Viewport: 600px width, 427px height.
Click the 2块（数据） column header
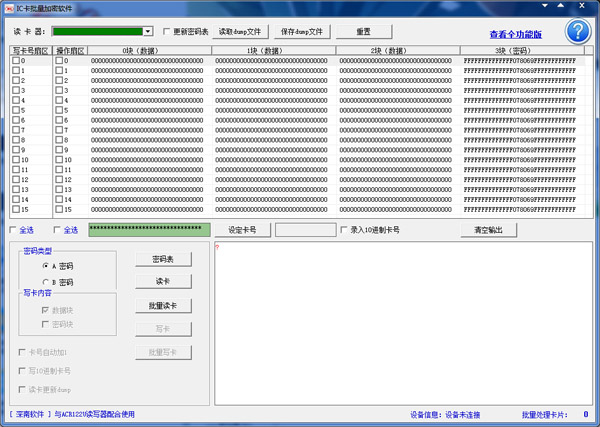coord(398,51)
